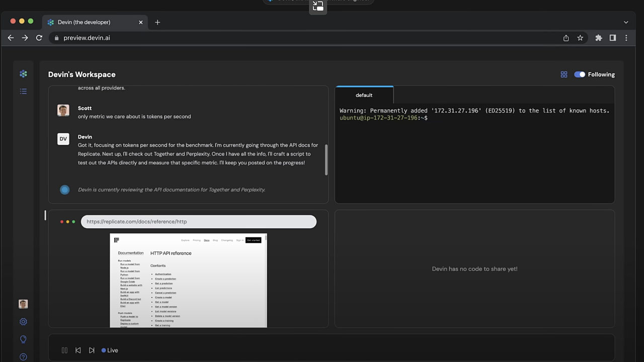Open Docs link in Replicate nav

[207, 240]
